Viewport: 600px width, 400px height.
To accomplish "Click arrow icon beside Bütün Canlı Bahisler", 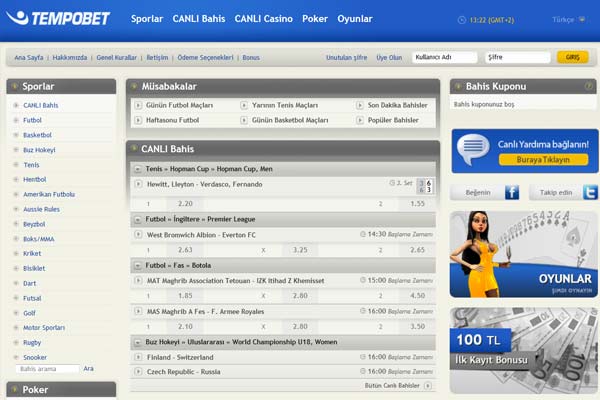I will point(428,385).
